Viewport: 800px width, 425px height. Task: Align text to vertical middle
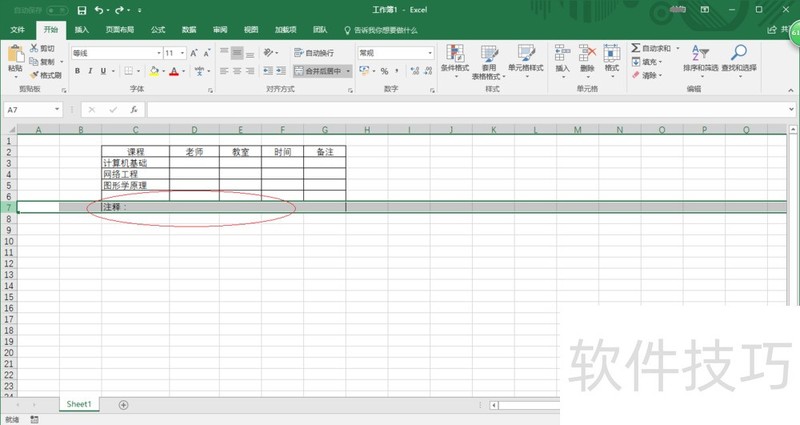[x=237, y=53]
